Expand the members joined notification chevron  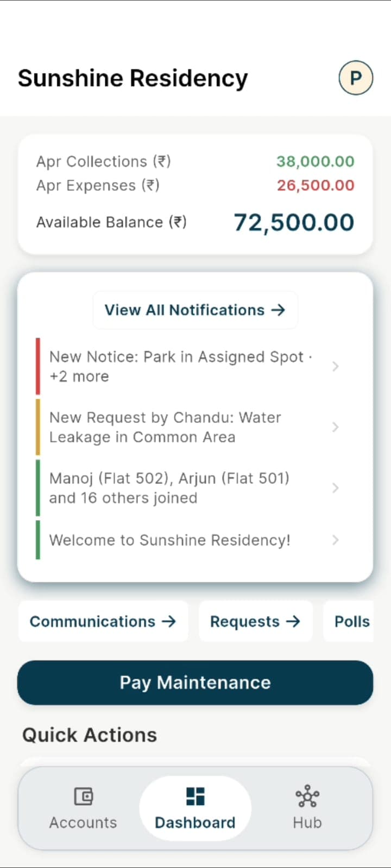[335, 488]
